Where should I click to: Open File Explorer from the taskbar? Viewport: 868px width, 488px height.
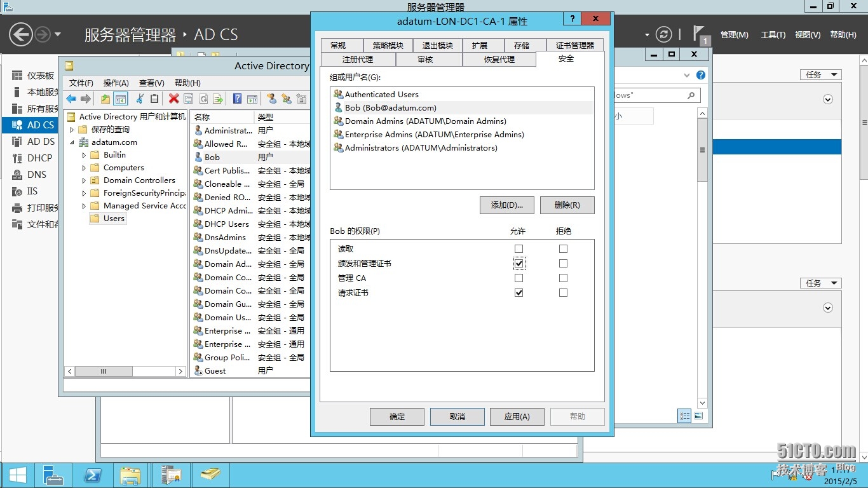click(130, 475)
